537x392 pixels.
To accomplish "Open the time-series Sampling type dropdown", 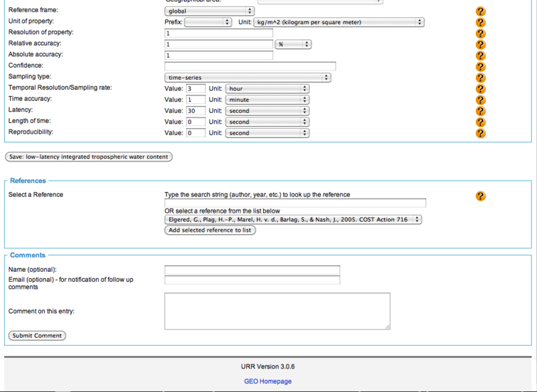I will [x=248, y=78].
